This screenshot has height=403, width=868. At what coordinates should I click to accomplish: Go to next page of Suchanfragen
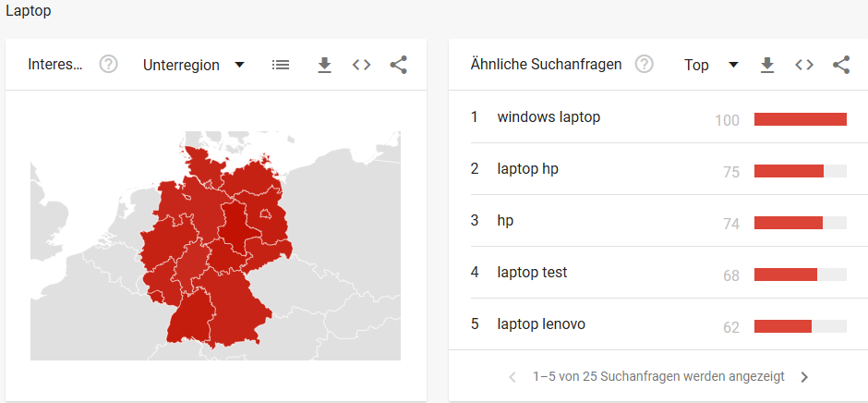pos(804,377)
